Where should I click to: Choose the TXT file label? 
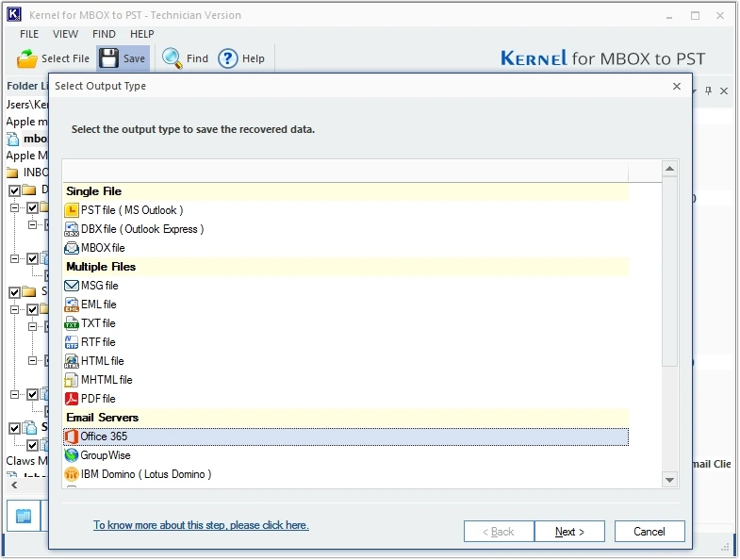tap(98, 323)
